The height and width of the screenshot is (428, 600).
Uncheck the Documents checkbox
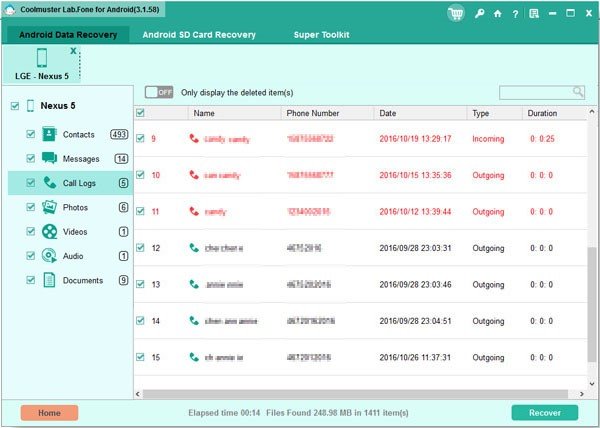pyautogui.click(x=30, y=280)
